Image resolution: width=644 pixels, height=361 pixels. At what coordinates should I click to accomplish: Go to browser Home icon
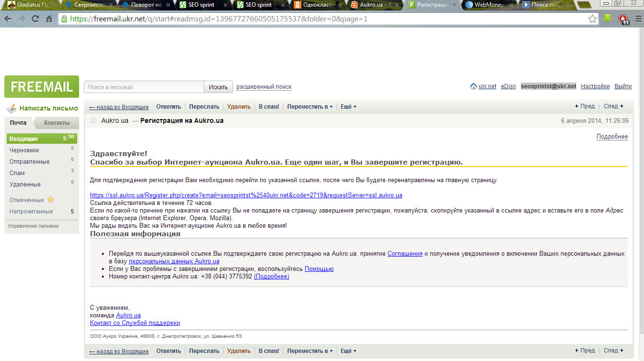(x=49, y=19)
